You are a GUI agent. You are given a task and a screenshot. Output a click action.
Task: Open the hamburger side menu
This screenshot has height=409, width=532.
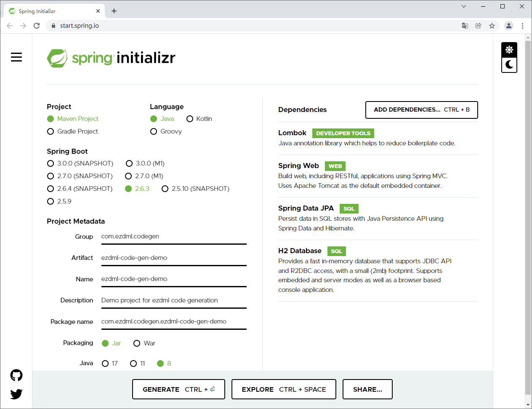click(16, 57)
